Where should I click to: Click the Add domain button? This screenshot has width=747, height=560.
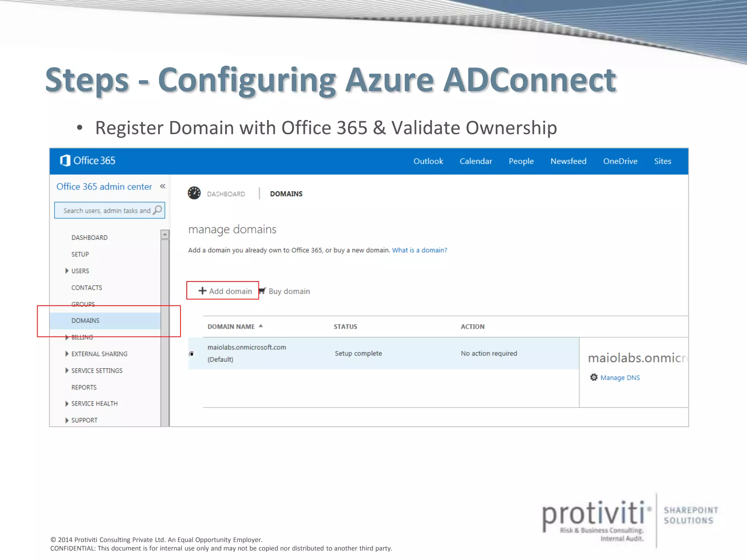(225, 291)
